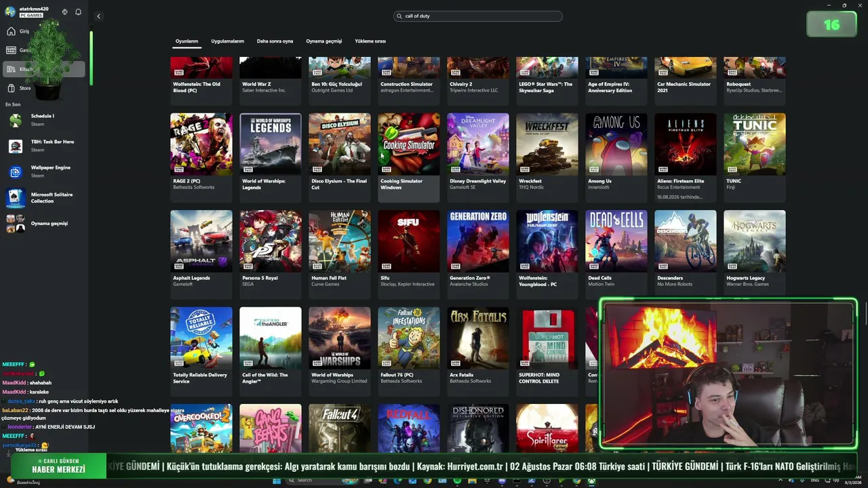Open Microsoft Solitaire Collection recent entry
The height and width of the screenshot is (488, 868).
(44, 198)
